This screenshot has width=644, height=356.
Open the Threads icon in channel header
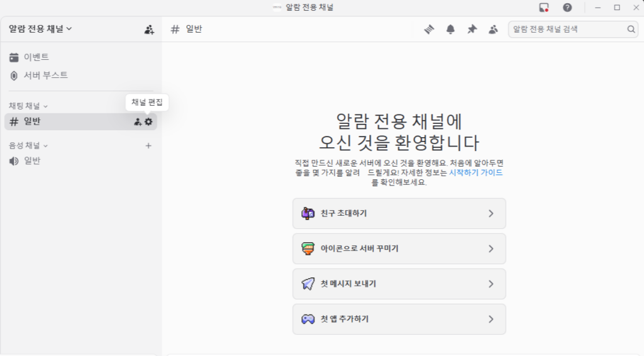[430, 30]
